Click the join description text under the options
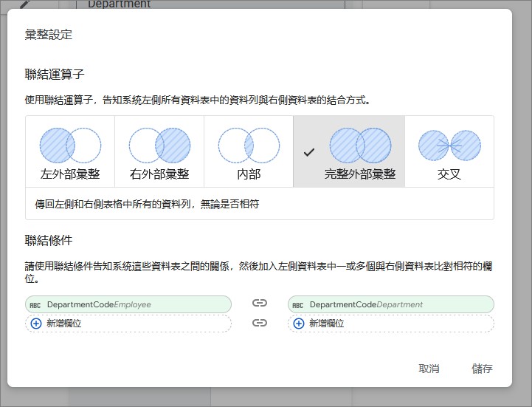Viewport: 532px width, 407px height. click(x=147, y=204)
